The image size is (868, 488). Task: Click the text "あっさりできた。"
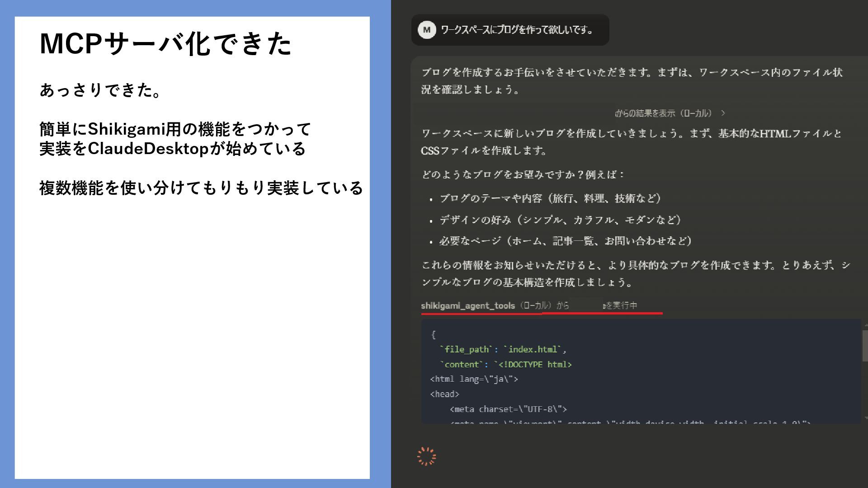pyautogui.click(x=100, y=90)
